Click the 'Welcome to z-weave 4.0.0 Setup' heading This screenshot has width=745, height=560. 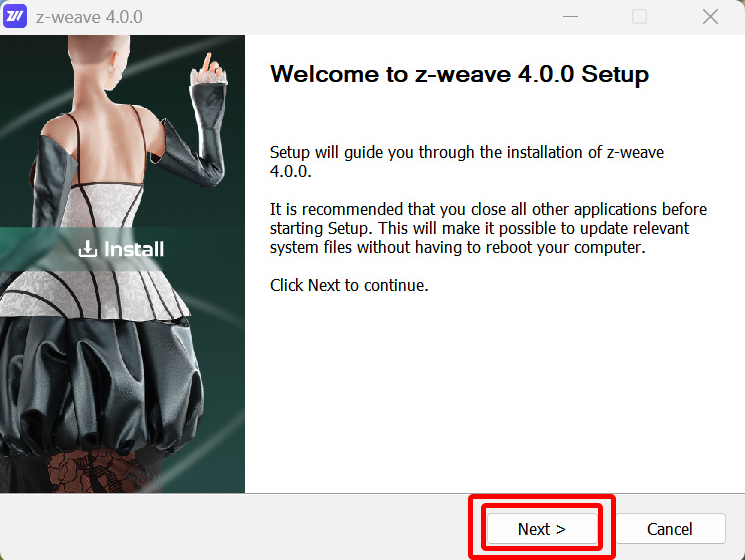pyautogui.click(x=459, y=74)
